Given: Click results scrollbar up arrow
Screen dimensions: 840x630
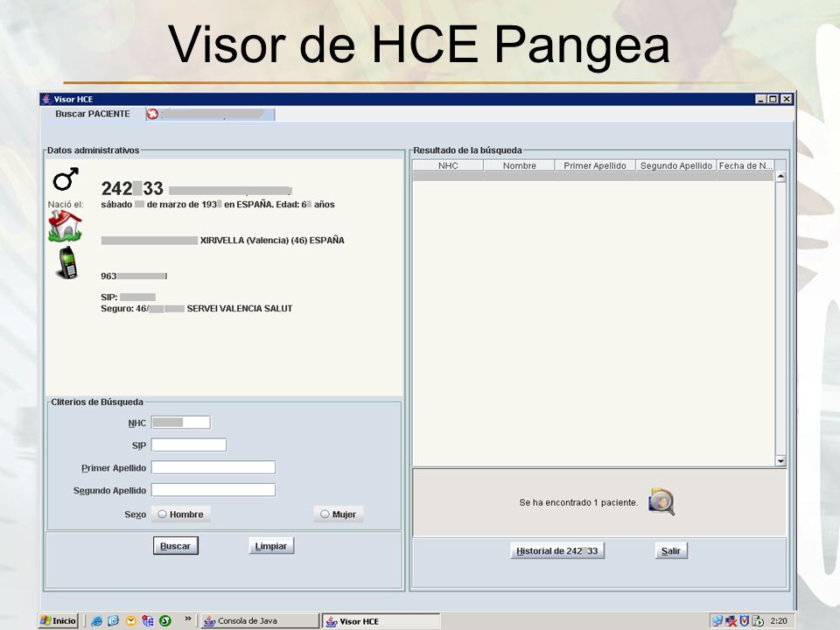Looking at the screenshot, I should 780,177.
